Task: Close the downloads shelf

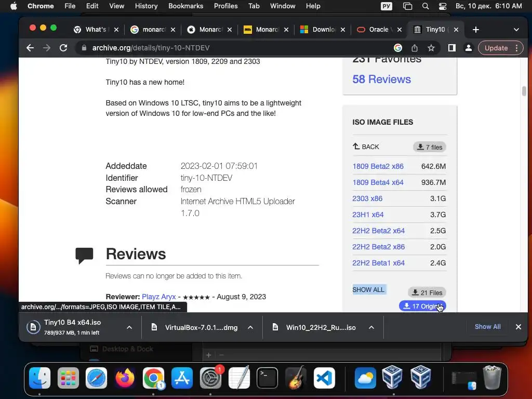Action: (x=518, y=327)
